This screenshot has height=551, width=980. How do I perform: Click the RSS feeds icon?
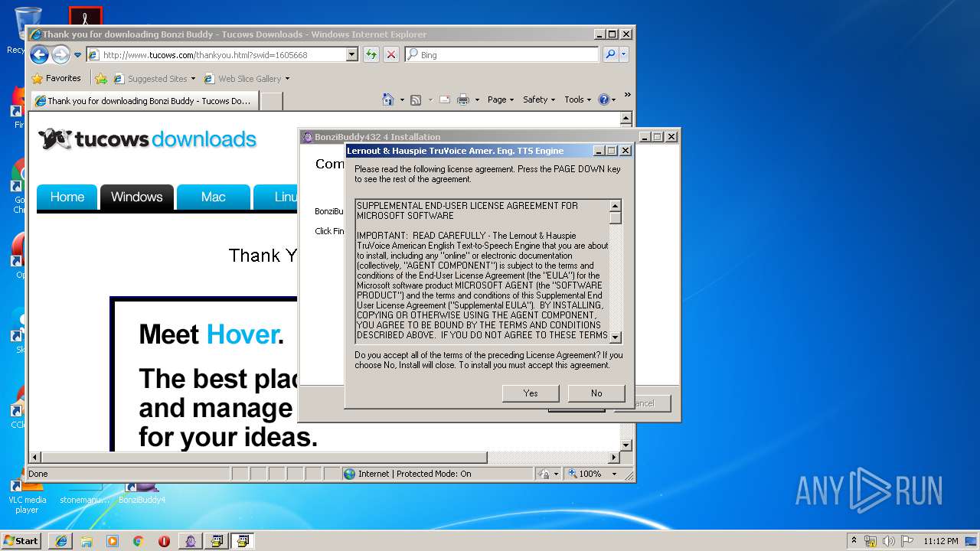tap(416, 99)
